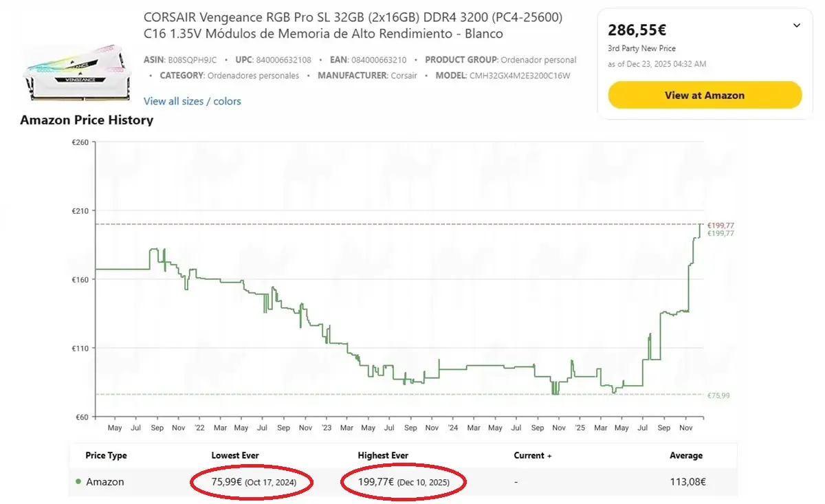Click the 75,99€ lowest price value
Viewport: 825px width, 504px height.
(226, 482)
